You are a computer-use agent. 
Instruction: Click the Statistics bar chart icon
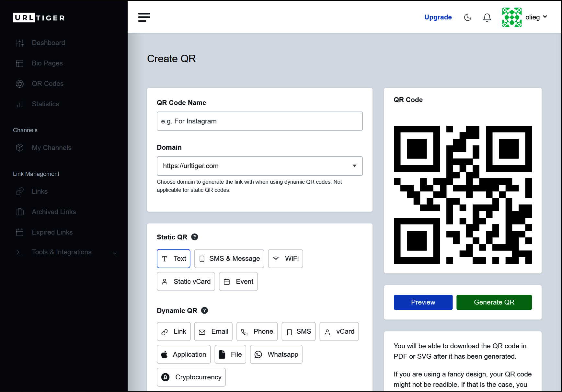[20, 104]
